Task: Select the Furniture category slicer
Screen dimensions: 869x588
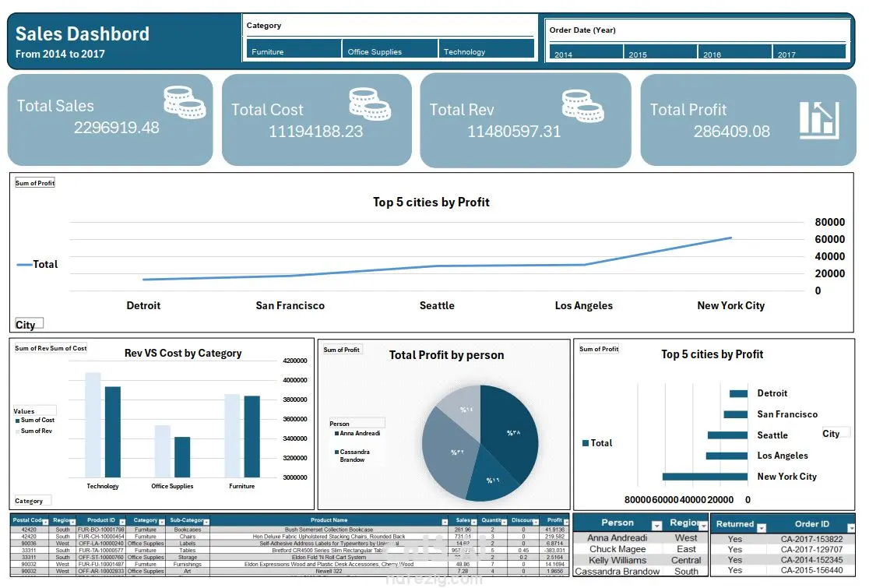Action: coord(294,49)
